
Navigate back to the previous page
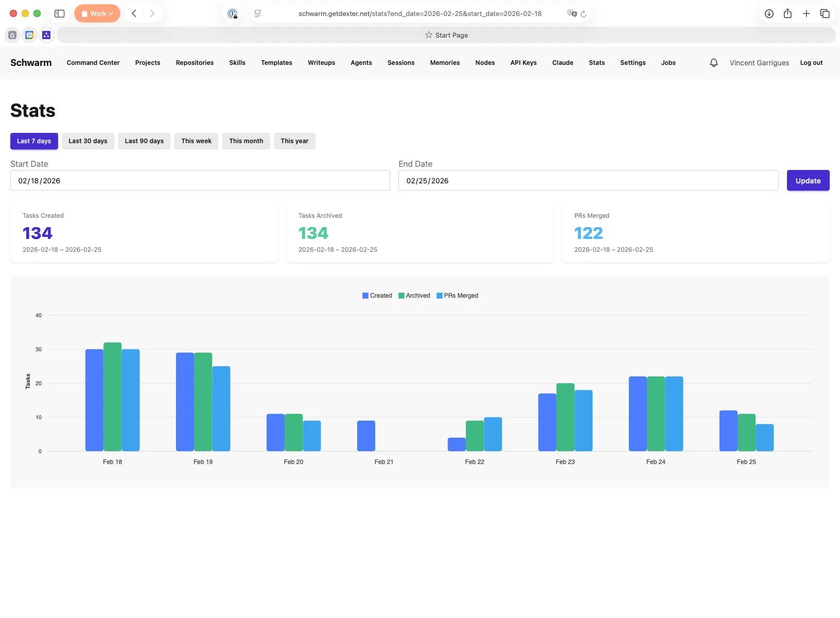(134, 13)
